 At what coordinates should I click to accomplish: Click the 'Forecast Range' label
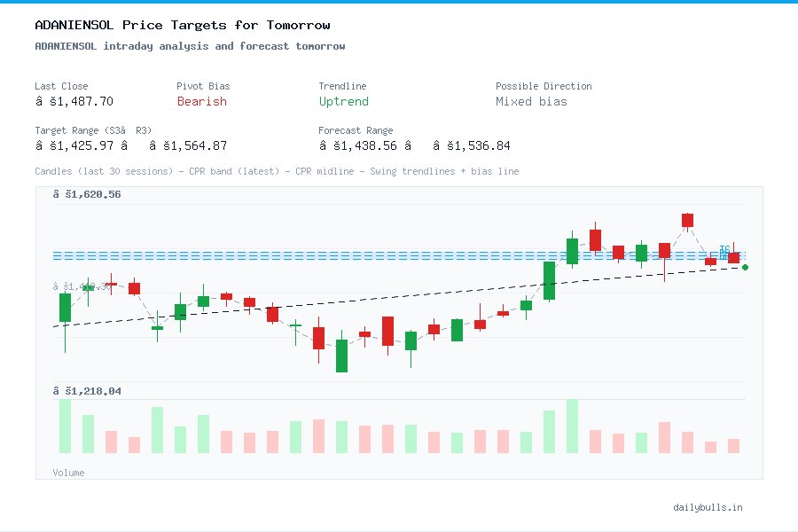[356, 130]
